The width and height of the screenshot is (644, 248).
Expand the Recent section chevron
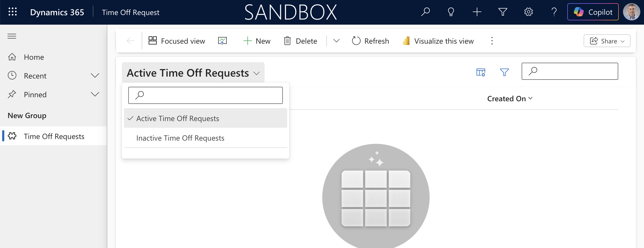pos(95,76)
